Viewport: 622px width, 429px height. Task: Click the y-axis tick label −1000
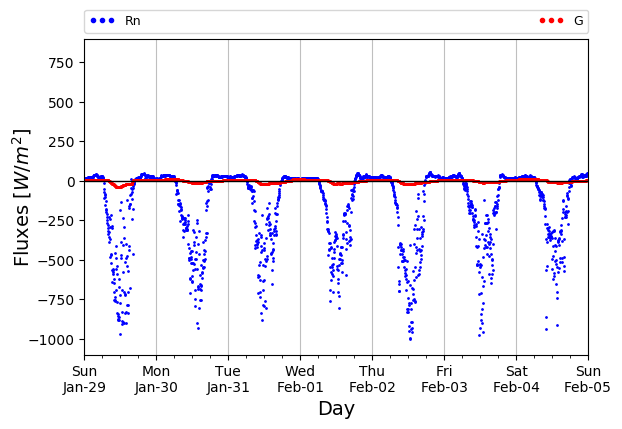tap(52, 340)
